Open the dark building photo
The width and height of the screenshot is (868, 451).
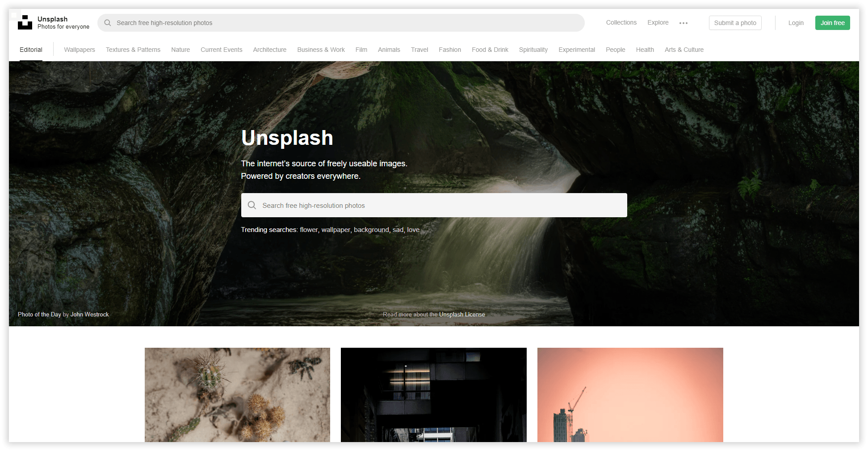434,395
